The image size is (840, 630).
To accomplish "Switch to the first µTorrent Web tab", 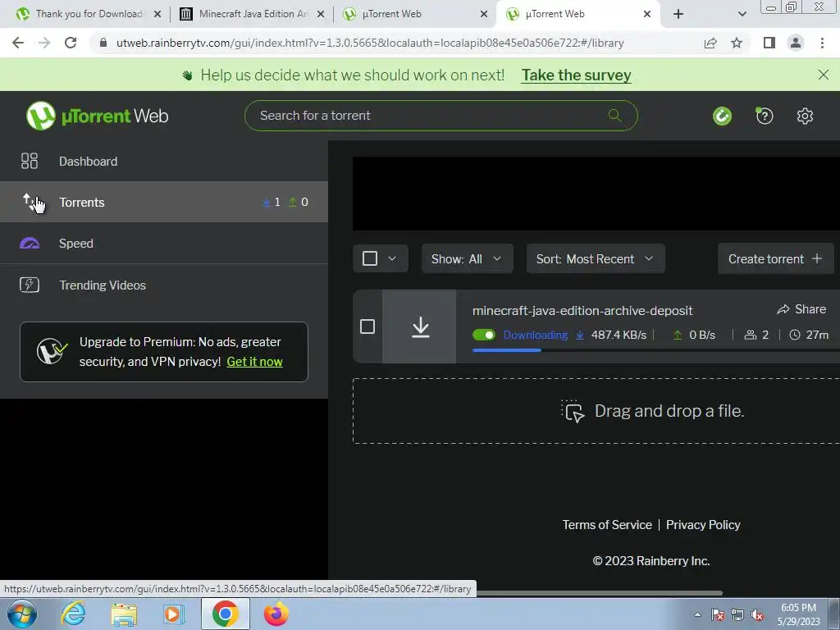I will (x=414, y=14).
